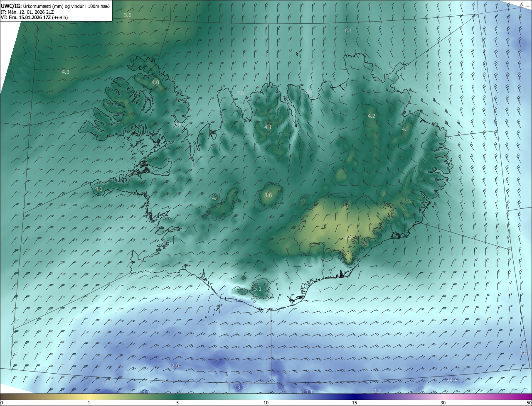Click the value label on Vatnajökull glacier
This screenshot has width=532, height=406.
[348, 237]
